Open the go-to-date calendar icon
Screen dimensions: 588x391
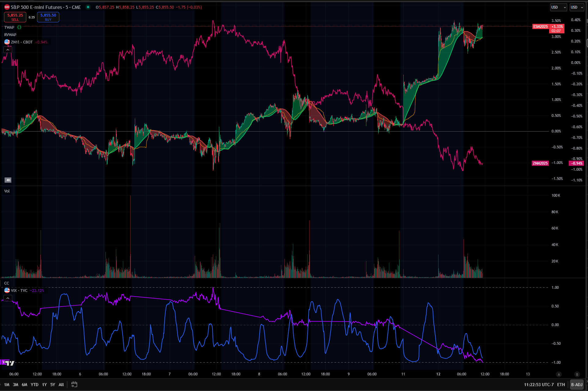(x=74, y=385)
